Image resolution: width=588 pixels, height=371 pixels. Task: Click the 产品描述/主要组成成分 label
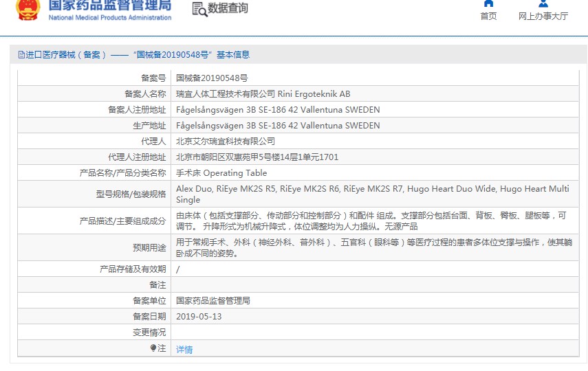click(x=122, y=221)
